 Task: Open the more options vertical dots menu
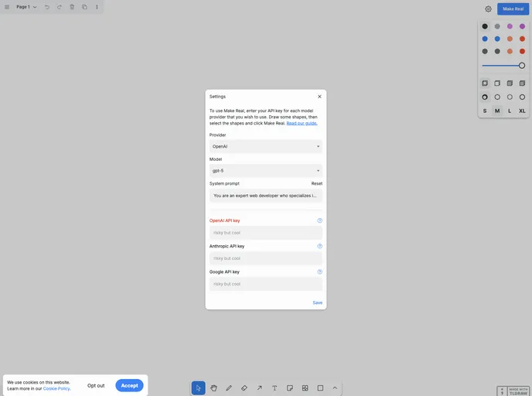click(97, 7)
